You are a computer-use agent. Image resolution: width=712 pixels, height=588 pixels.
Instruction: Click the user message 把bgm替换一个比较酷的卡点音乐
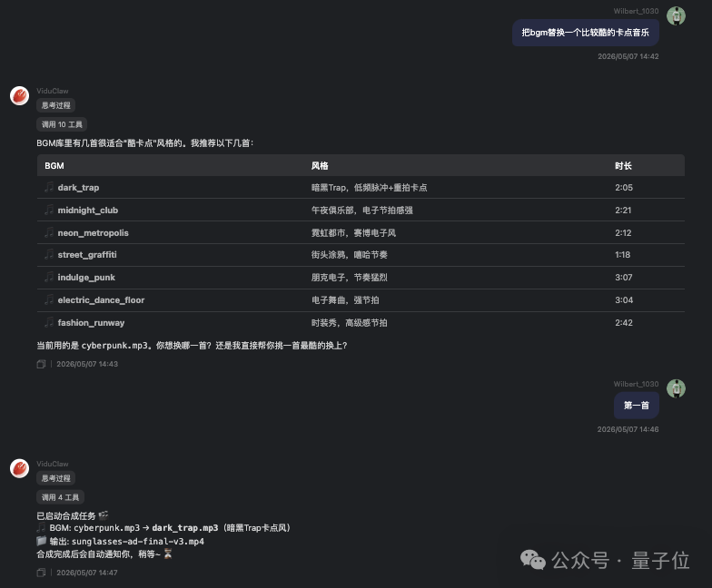pyautogui.click(x=585, y=33)
